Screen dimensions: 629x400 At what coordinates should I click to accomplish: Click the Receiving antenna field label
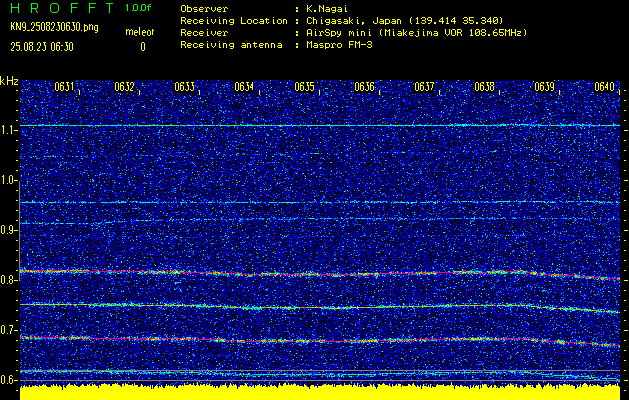[x=231, y=45]
